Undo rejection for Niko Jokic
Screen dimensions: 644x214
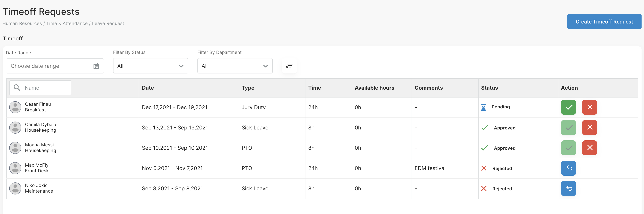pyautogui.click(x=568, y=188)
